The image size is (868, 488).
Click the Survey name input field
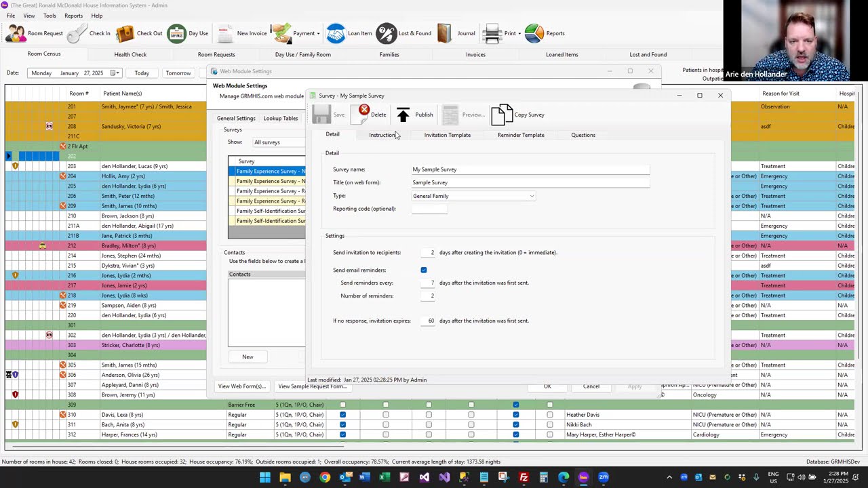point(530,169)
